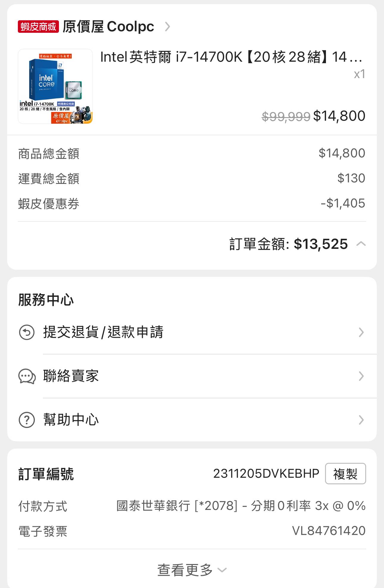Tap the return/refund circular arrow icon

tap(27, 332)
